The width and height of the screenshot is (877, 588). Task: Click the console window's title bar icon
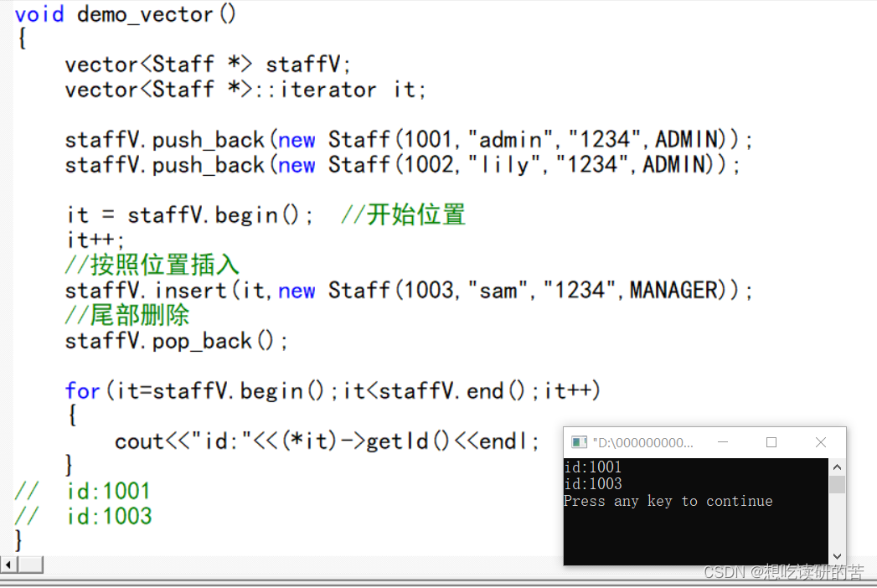click(x=579, y=441)
